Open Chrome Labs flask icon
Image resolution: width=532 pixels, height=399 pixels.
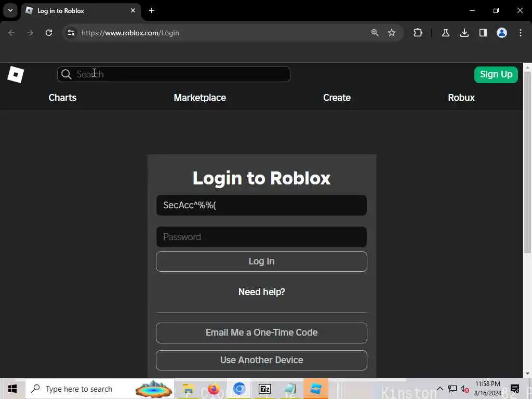445,33
